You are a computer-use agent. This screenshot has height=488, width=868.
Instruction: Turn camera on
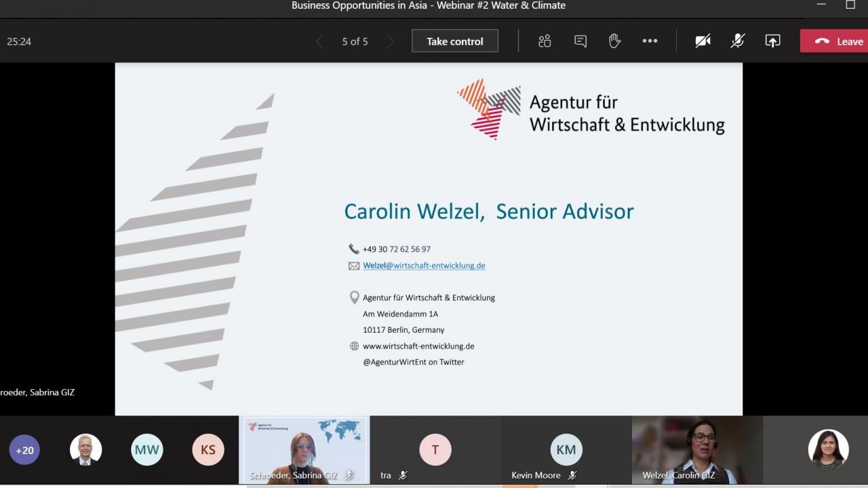point(703,41)
